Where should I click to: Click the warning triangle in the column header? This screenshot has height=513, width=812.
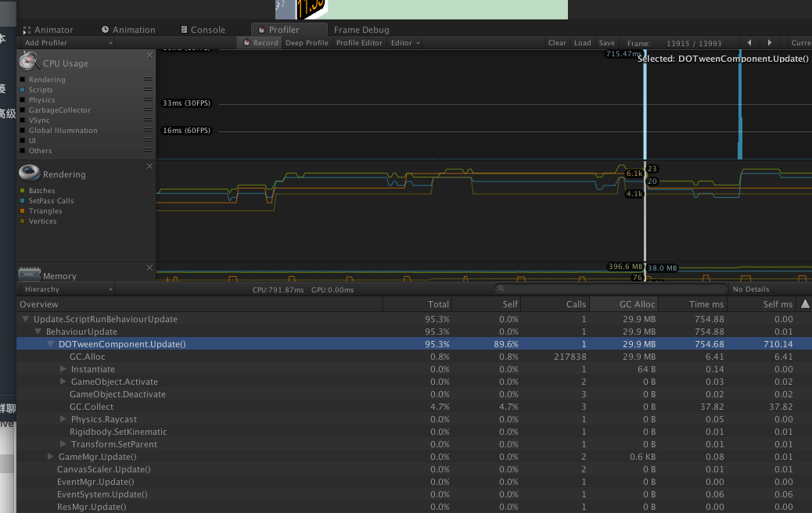click(x=805, y=303)
